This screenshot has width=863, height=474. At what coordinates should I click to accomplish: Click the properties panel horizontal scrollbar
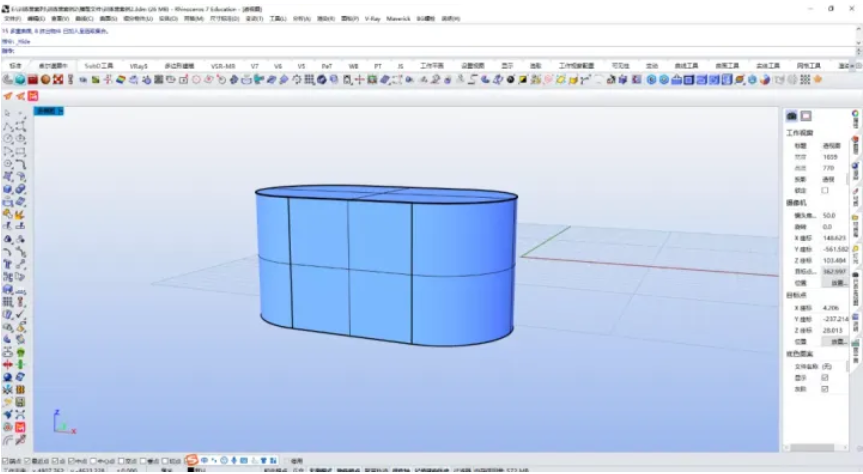pyautogui.click(x=816, y=448)
